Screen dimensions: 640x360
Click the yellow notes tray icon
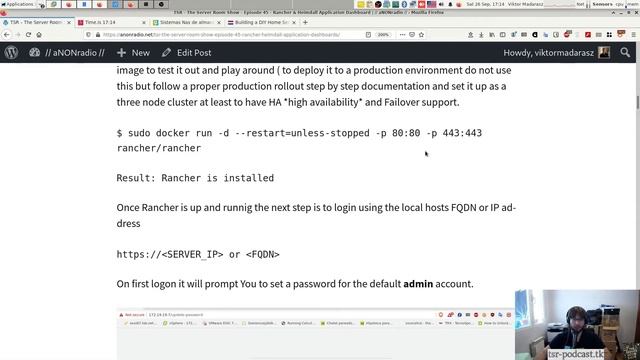click(x=361, y=4)
